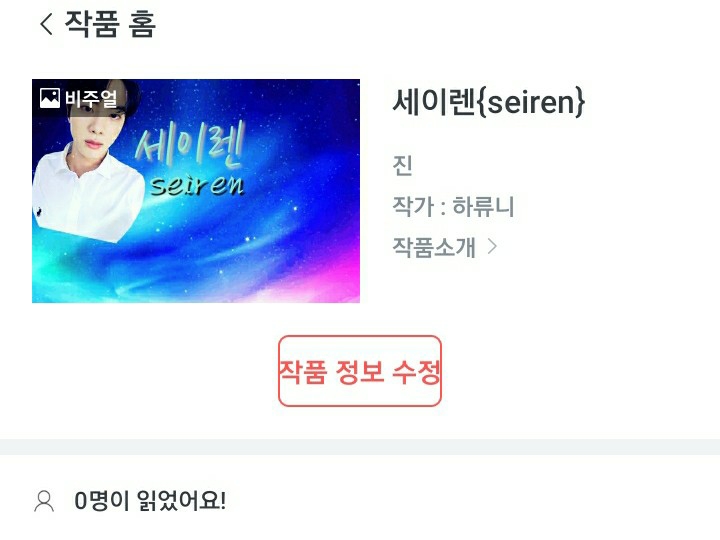Tap the gray section divider bar
The width and height of the screenshot is (720, 540).
click(x=360, y=447)
